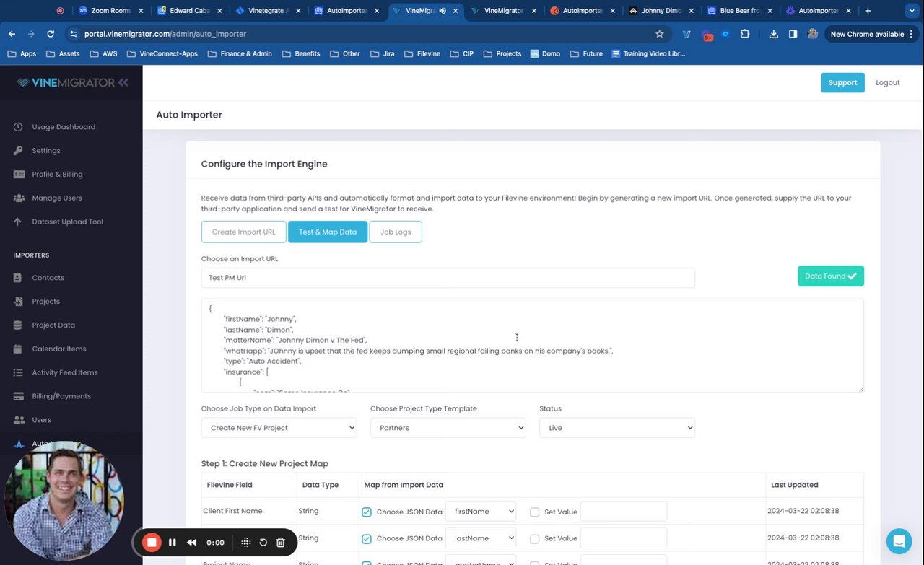Open the chat support bubble

[899, 541]
